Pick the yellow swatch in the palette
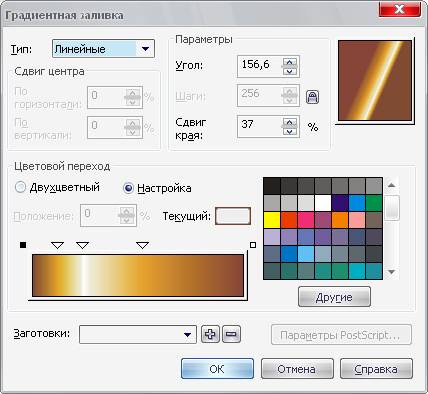428x394 pixels. (x=272, y=220)
